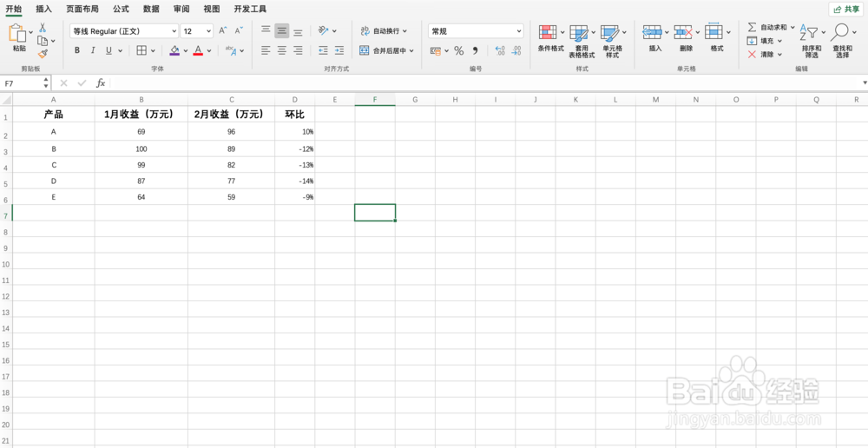Viewport: 868px width, 448px height.
Task: Increase indent icon
Action: 339,50
